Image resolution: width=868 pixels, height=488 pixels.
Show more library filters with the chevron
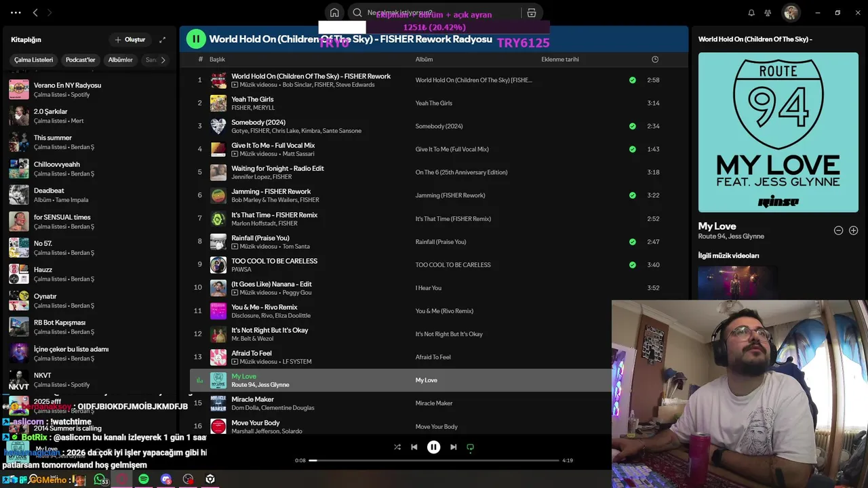tap(163, 60)
